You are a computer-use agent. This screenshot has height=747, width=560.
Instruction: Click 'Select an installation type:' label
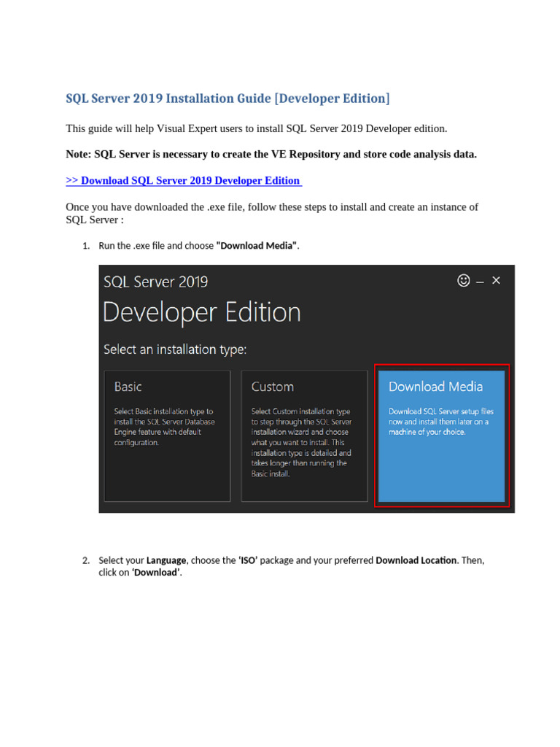pos(175,349)
